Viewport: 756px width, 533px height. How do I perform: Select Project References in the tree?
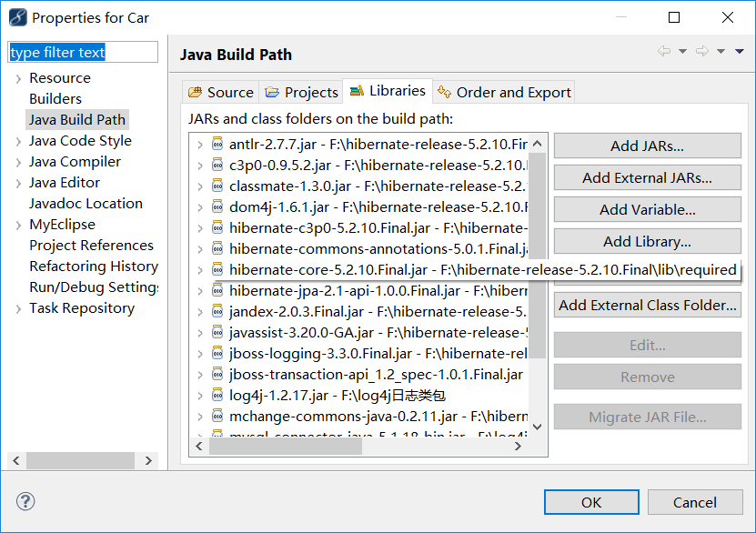tap(91, 246)
